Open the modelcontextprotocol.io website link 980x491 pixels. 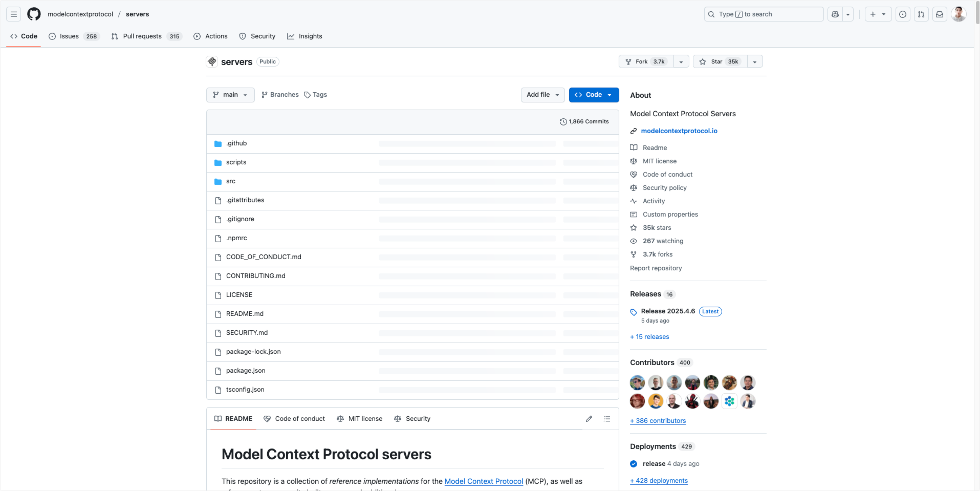point(679,131)
